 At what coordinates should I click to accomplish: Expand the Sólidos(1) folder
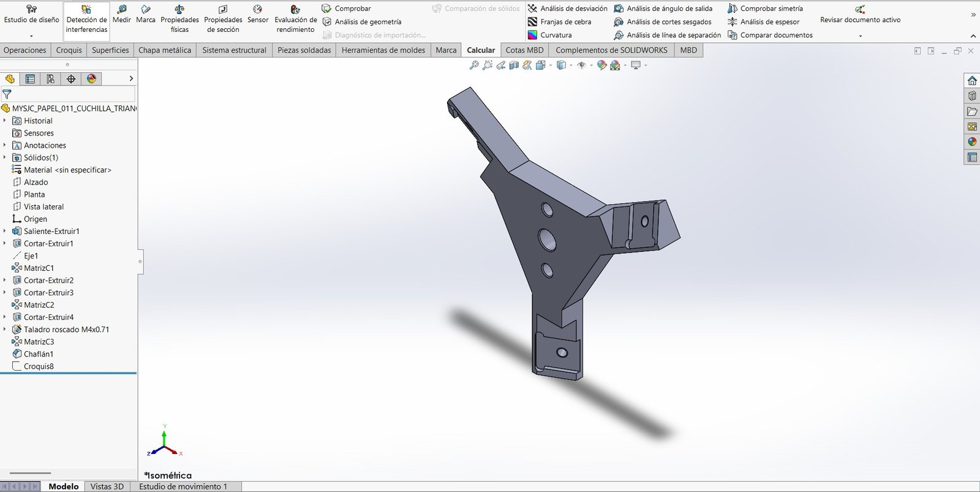tap(5, 157)
